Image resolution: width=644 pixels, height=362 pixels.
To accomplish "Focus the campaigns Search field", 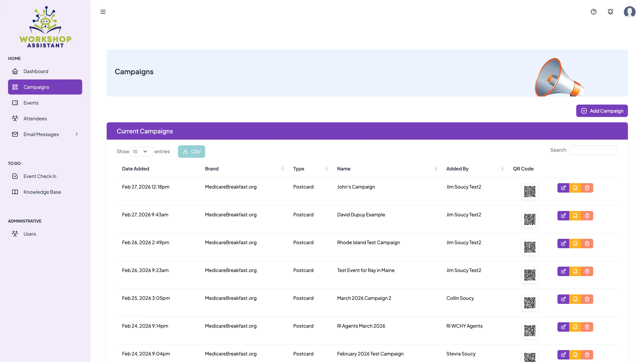I will (x=593, y=150).
